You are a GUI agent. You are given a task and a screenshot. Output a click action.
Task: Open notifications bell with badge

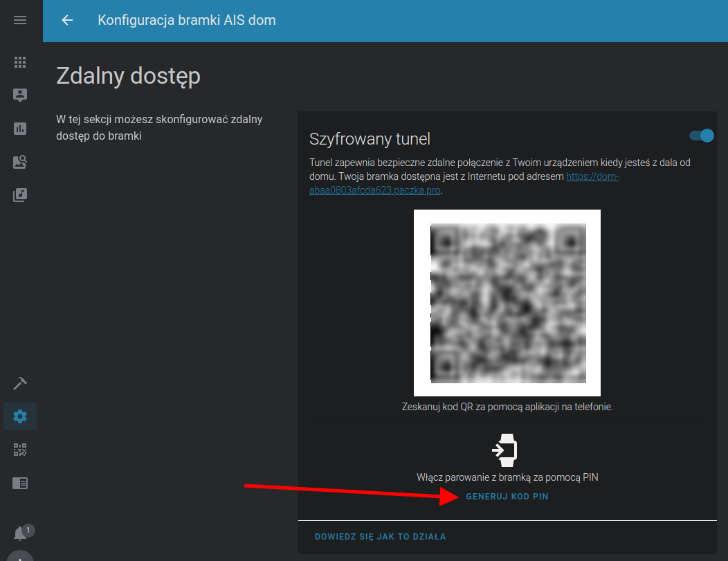pos(20,533)
